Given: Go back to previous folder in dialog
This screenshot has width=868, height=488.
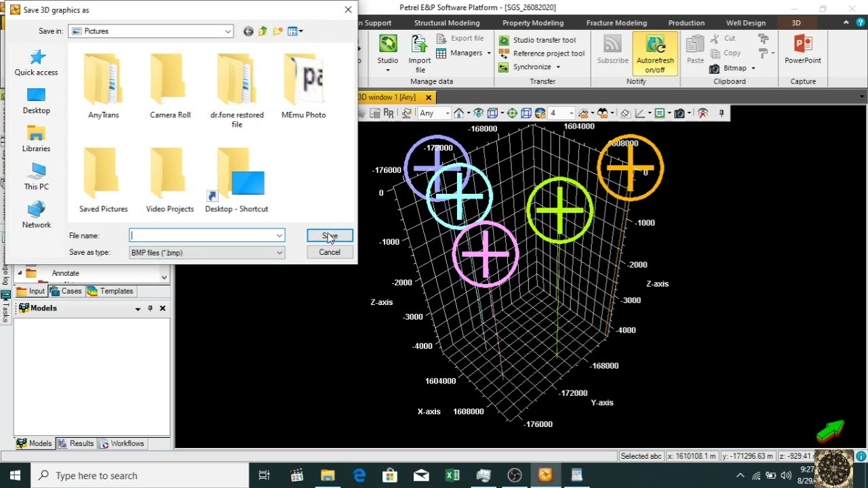Looking at the screenshot, I should [248, 31].
